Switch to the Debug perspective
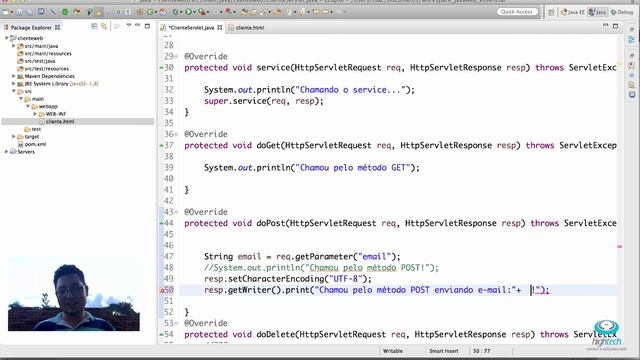This screenshot has height=360, width=640. coord(622,12)
